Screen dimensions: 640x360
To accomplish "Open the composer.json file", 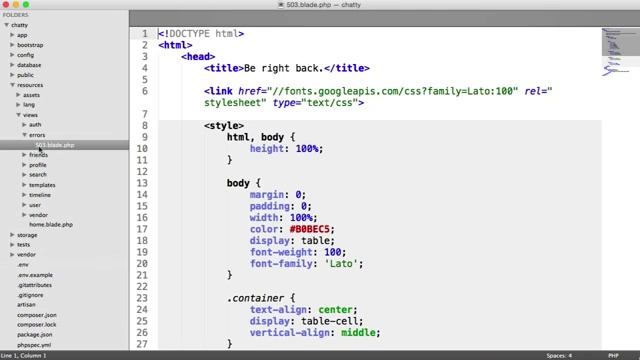I will tap(37, 315).
